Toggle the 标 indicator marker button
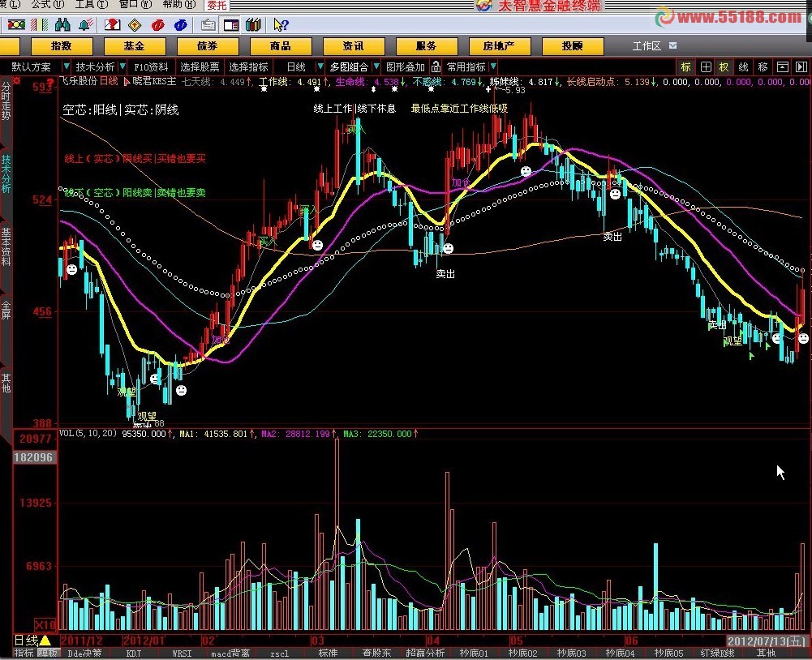 click(685, 66)
